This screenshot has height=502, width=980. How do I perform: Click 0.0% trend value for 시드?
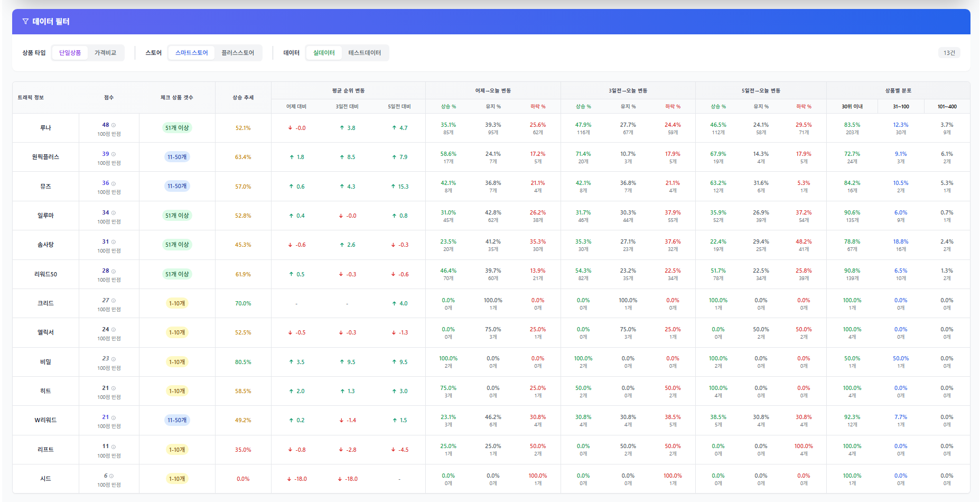coord(243,479)
